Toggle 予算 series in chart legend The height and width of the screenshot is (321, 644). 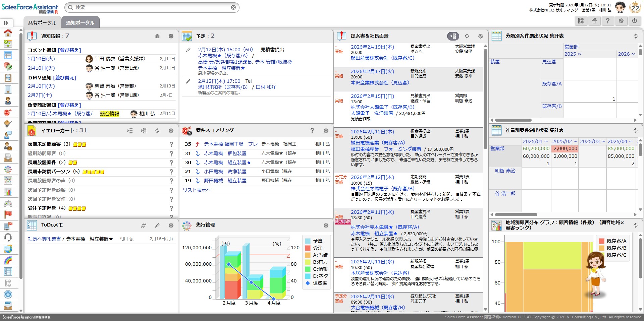coord(317,241)
